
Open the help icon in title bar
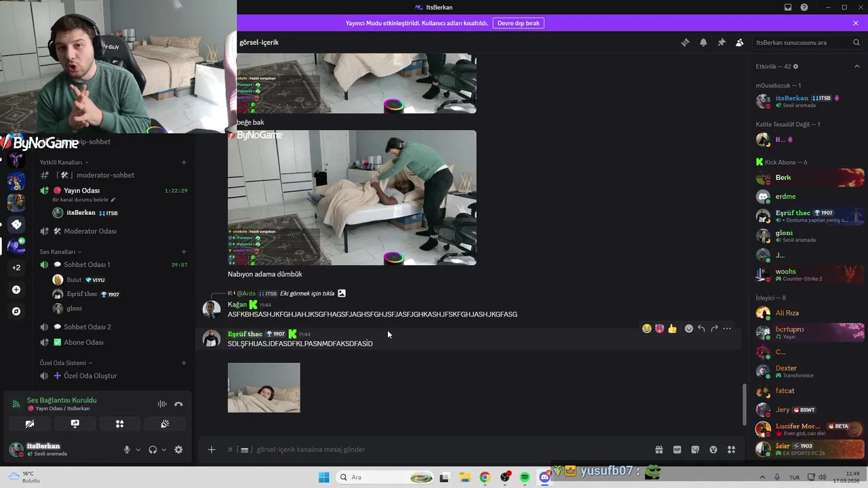804,7
